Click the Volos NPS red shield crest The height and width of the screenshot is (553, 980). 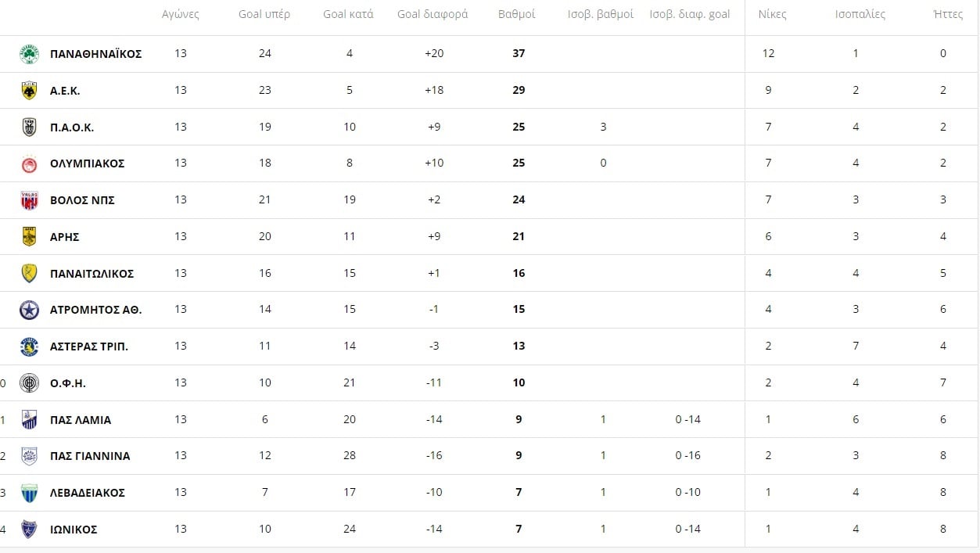coord(29,200)
